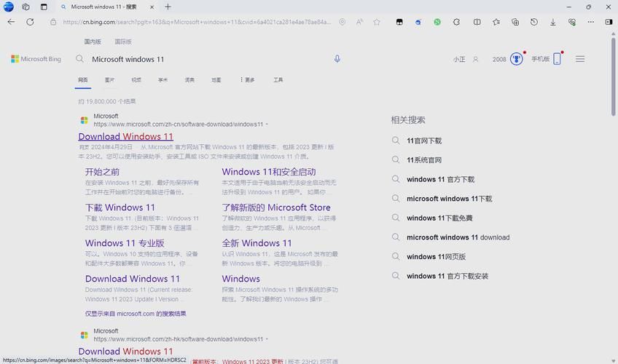Click the Bing search box text
The width and height of the screenshot is (618, 364).
[128, 60]
